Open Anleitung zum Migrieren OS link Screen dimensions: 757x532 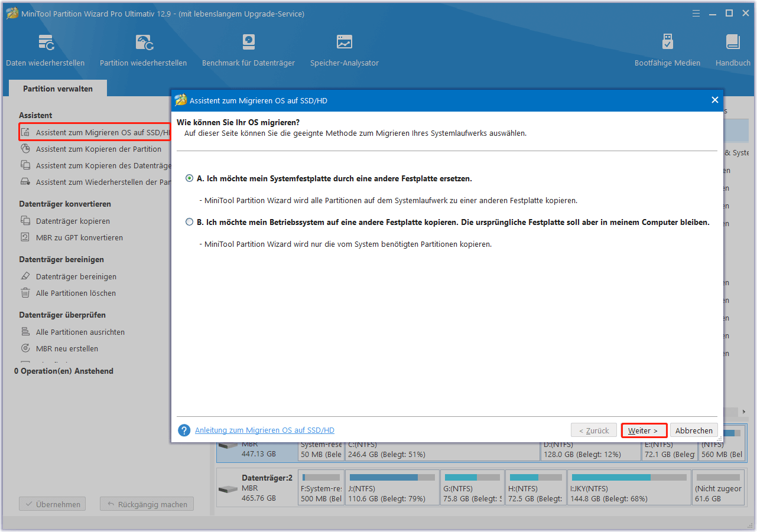(x=265, y=430)
